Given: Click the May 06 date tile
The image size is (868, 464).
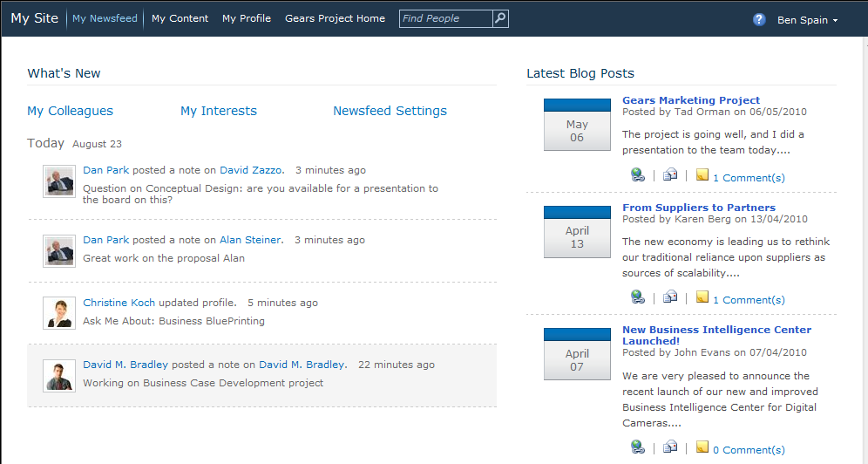Looking at the screenshot, I should click(x=577, y=125).
